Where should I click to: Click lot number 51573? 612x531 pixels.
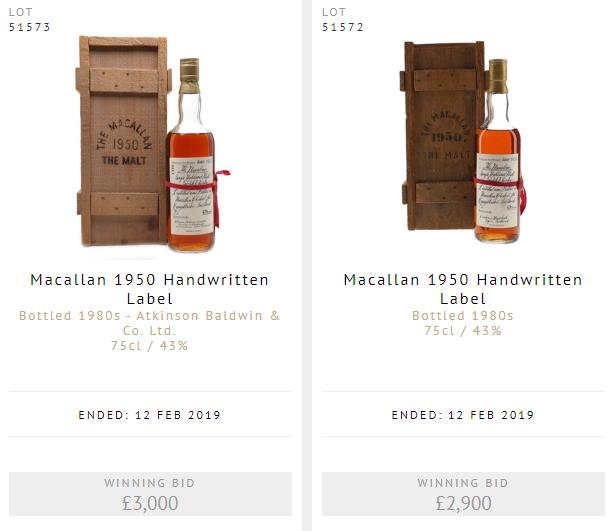(30, 27)
